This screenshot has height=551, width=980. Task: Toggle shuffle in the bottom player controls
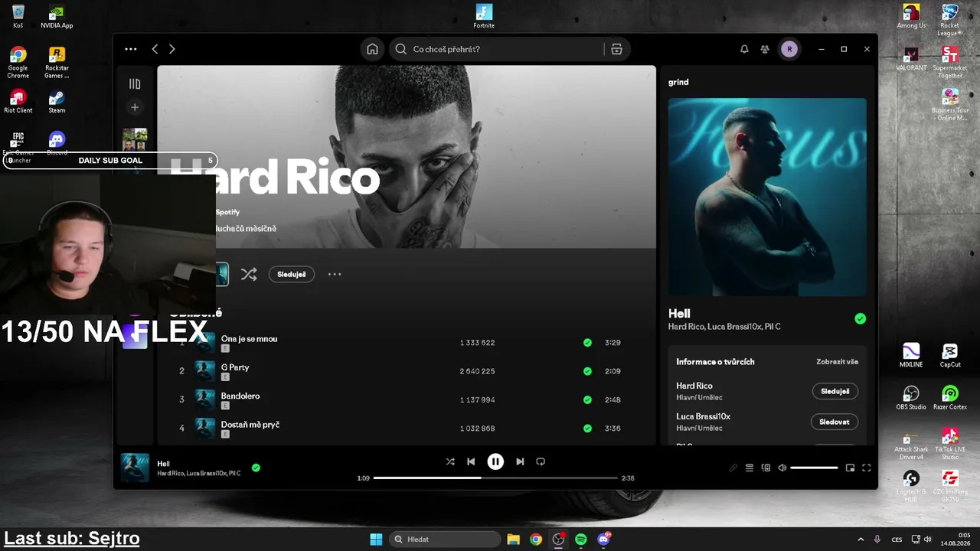pyautogui.click(x=450, y=461)
